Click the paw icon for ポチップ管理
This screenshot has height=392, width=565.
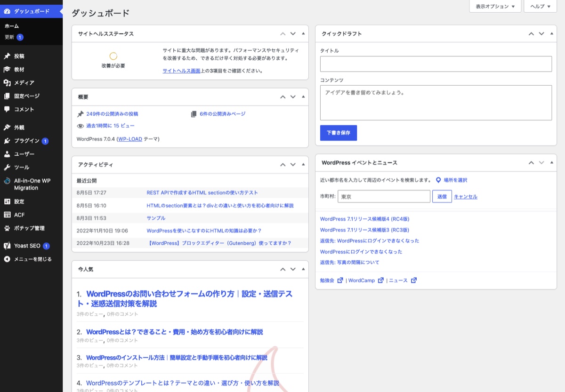tap(7, 228)
